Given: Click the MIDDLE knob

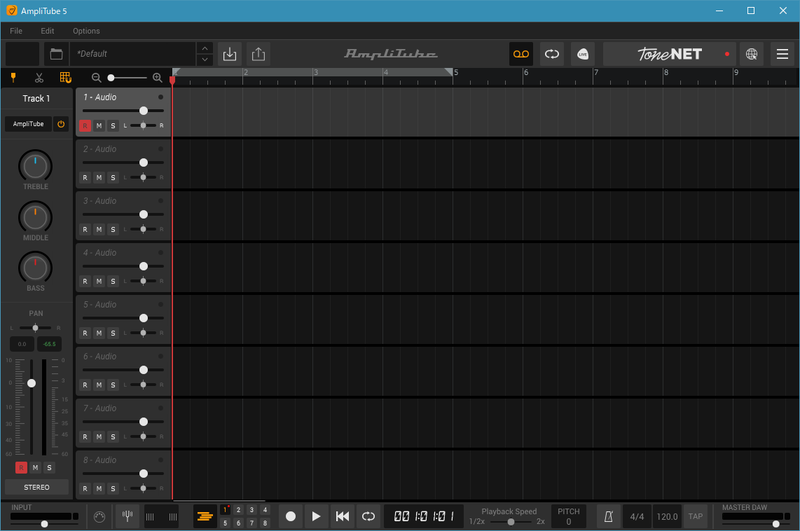Looking at the screenshot, I should tap(35, 217).
